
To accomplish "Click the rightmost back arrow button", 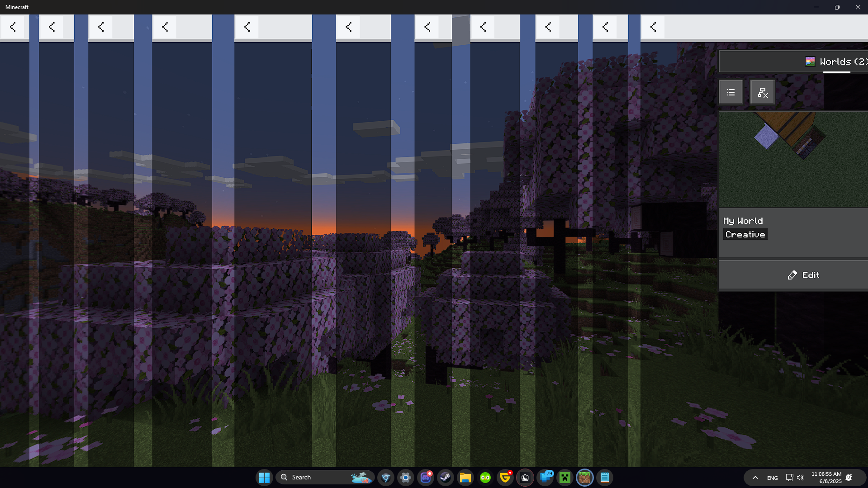I will tap(653, 27).
